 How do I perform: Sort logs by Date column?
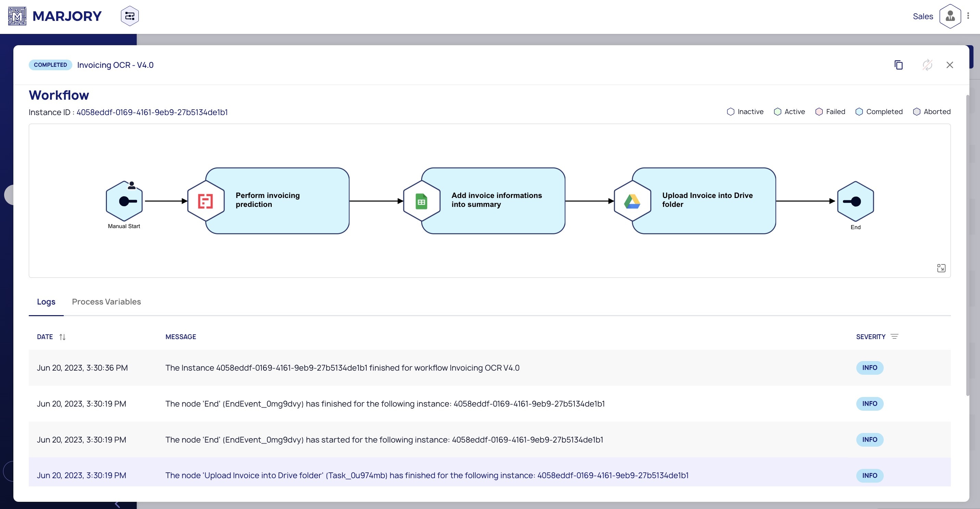pyautogui.click(x=62, y=337)
